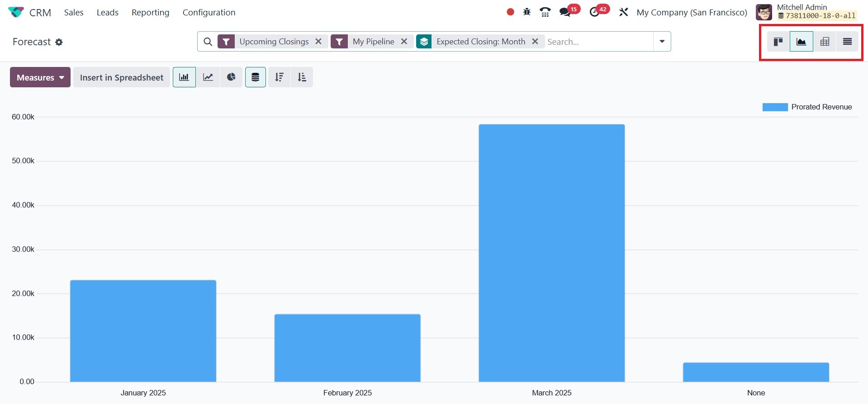Remove the Upcoming Closings filter
Image resolution: width=868 pixels, height=404 pixels.
click(x=318, y=42)
